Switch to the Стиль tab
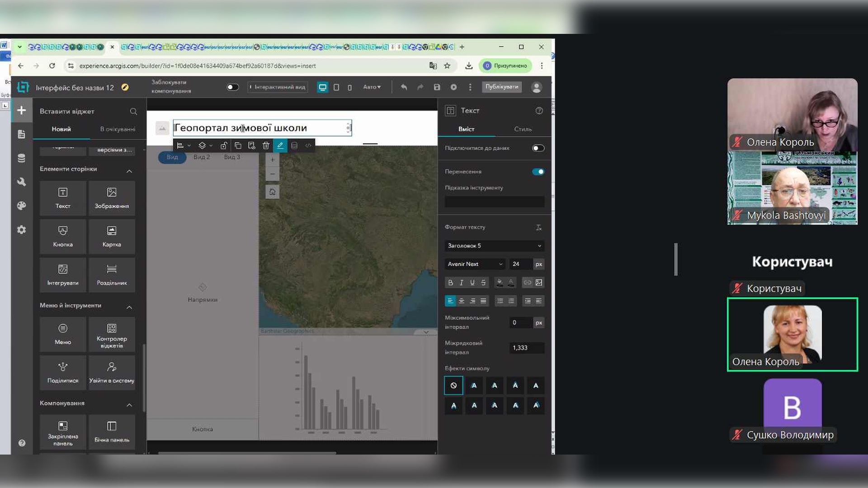868x488 pixels. 523,129
